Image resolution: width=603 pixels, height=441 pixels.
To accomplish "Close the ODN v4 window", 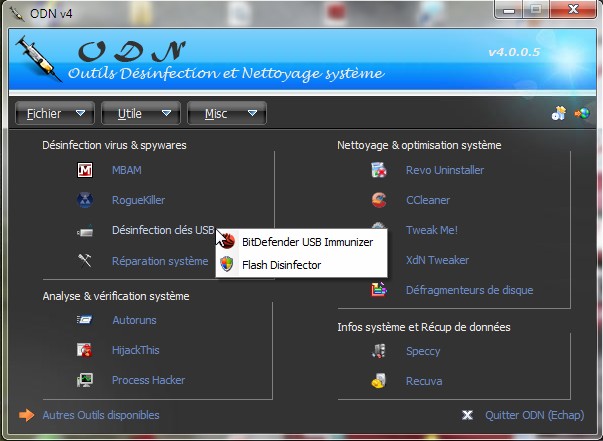I will pyautogui.click(x=573, y=9).
